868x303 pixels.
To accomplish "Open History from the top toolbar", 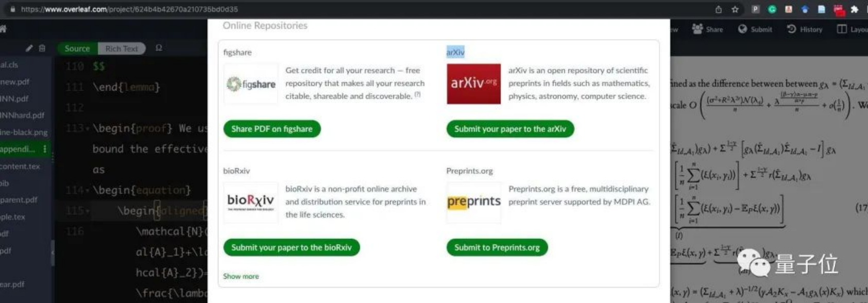I will click(805, 29).
